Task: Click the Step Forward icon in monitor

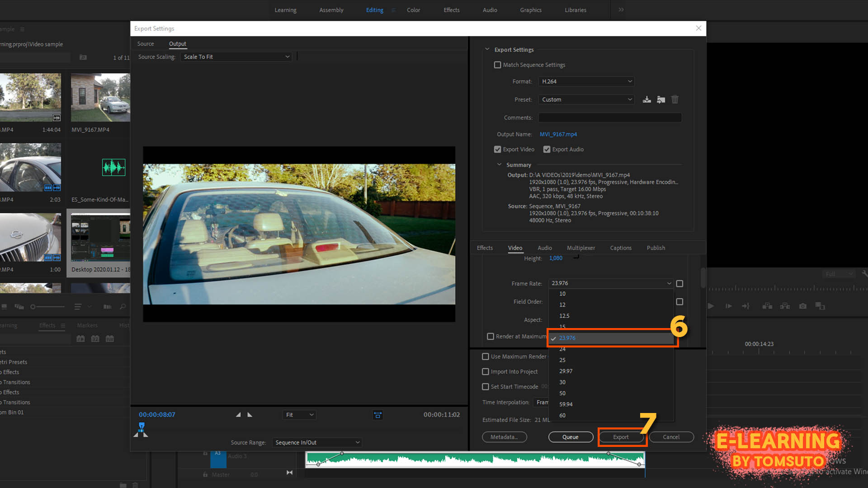Action: (x=728, y=306)
